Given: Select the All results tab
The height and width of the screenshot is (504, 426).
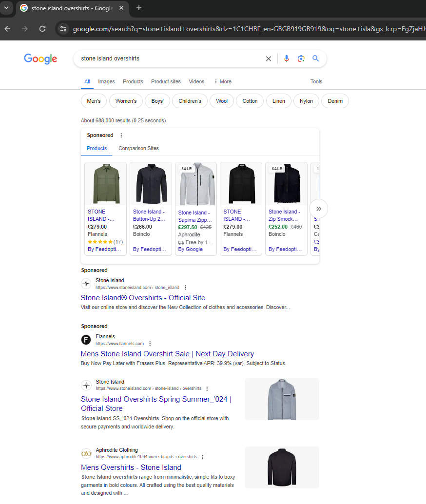Looking at the screenshot, I should [87, 81].
